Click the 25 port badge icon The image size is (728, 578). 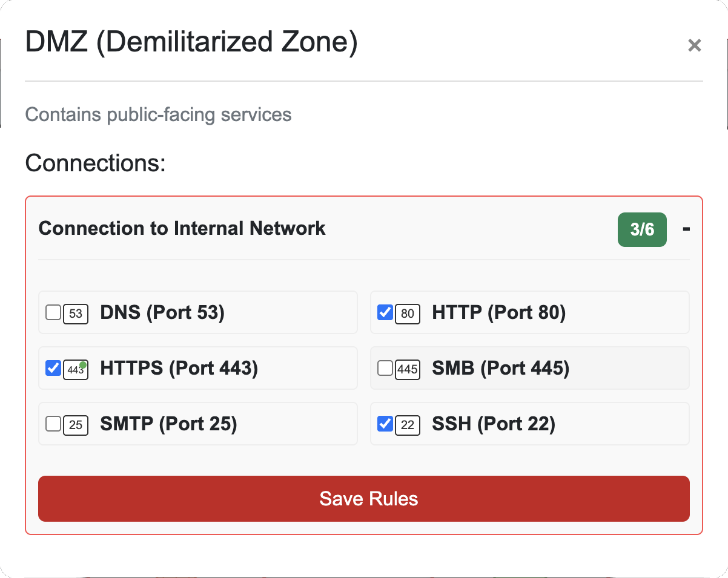(76, 425)
